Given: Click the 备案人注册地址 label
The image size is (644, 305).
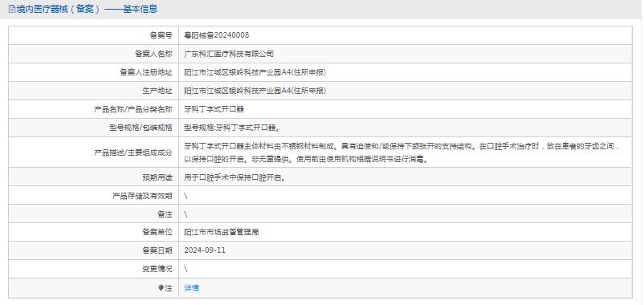Looking at the screenshot, I should coord(146,72).
